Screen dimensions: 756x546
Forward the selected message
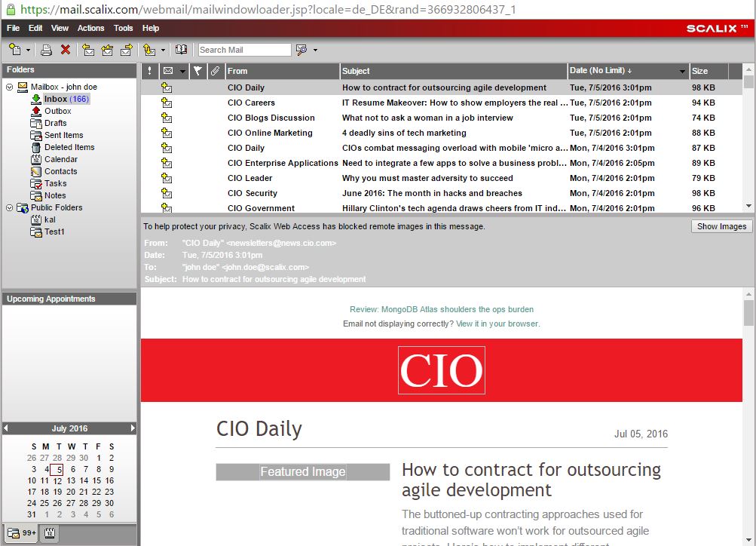click(127, 50)
